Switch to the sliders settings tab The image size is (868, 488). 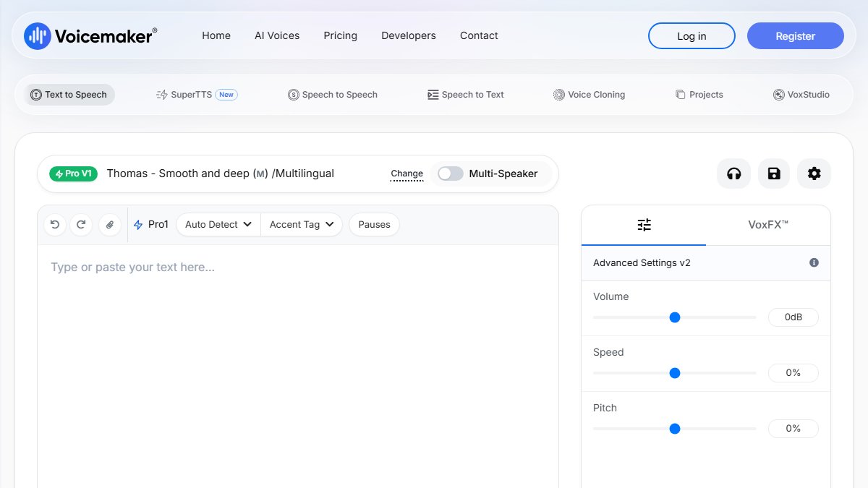click(644, 225)
